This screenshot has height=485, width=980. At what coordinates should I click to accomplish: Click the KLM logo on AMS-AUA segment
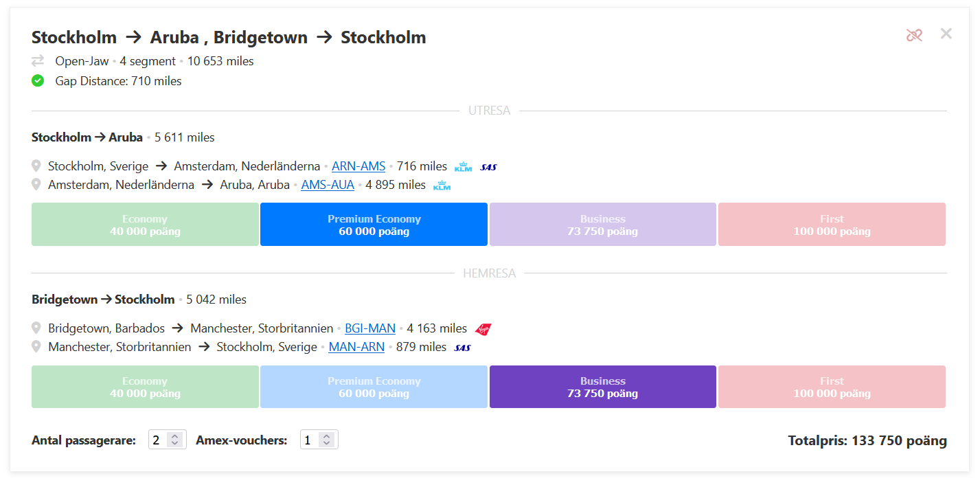pos(442,185)
